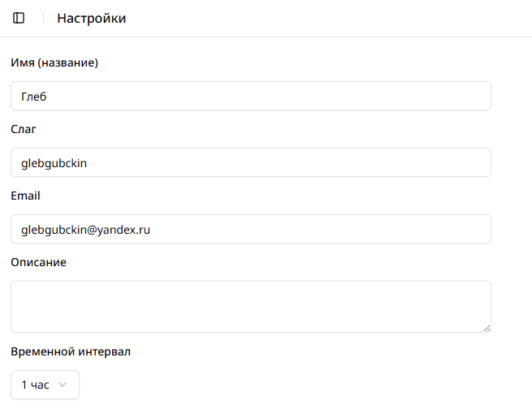
Task: Click the Слаг field label
Action: click(24, 129)
